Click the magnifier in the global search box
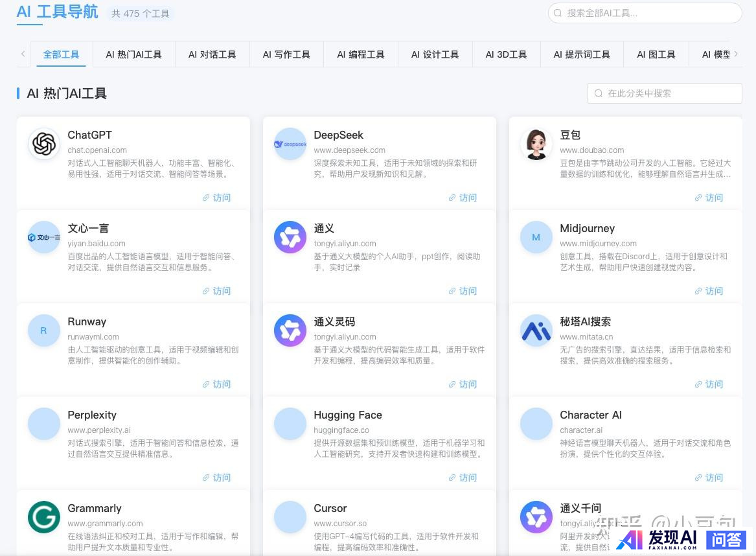The width and height of the screenshot is (756, 556). [x=558, y=13]
